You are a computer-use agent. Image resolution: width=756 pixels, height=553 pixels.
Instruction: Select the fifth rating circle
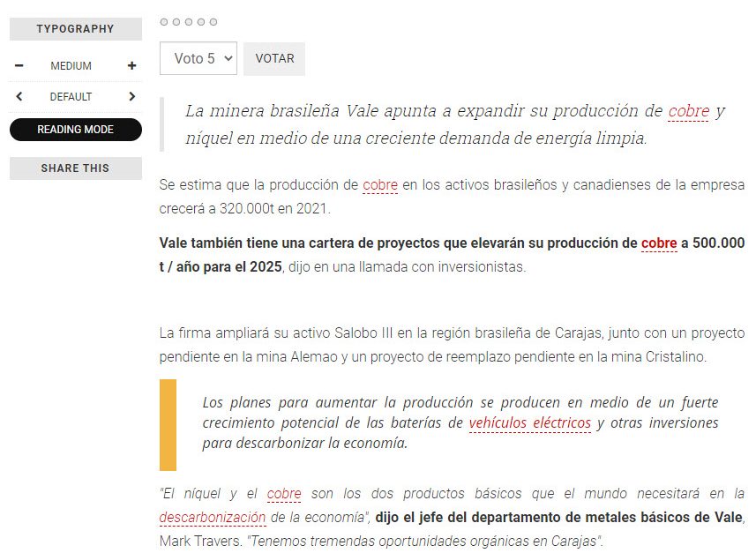(213, 22)
